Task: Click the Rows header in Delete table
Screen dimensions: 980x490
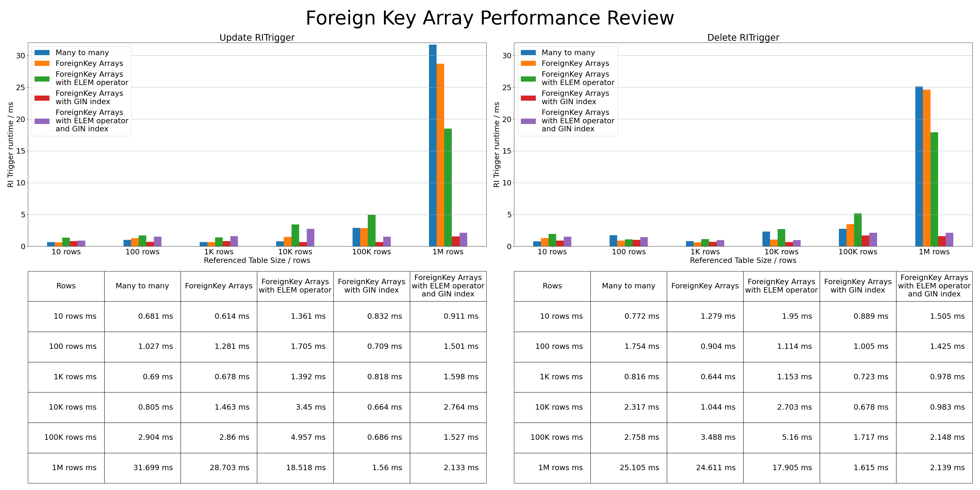Action: pos(552,286)
